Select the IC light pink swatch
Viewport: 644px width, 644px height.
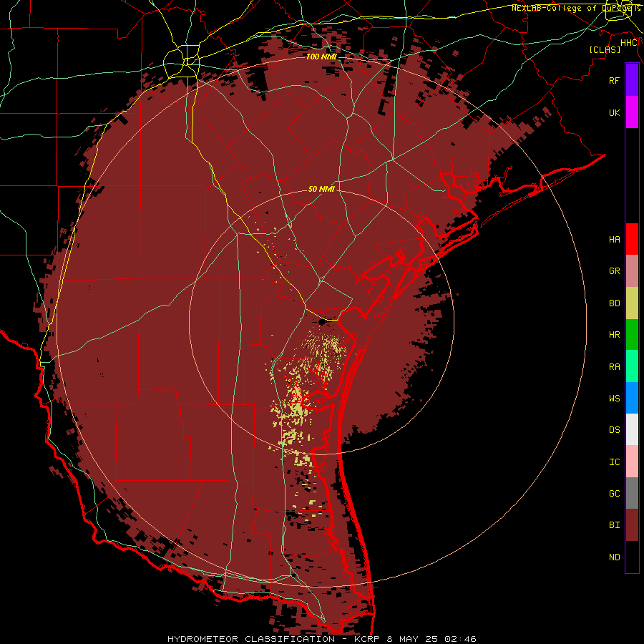(x=632, y=462)
